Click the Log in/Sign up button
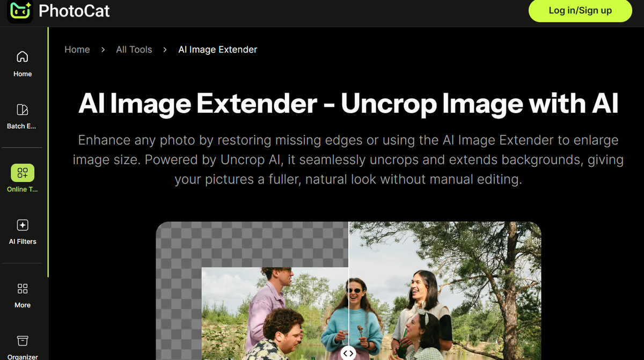This screenshot has width=644, height=360. coord(580,11)
